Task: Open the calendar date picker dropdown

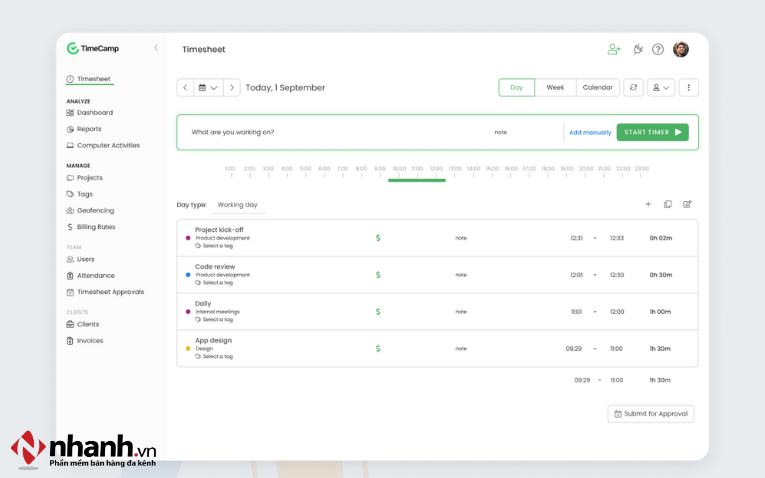Action: pos(208,88)
